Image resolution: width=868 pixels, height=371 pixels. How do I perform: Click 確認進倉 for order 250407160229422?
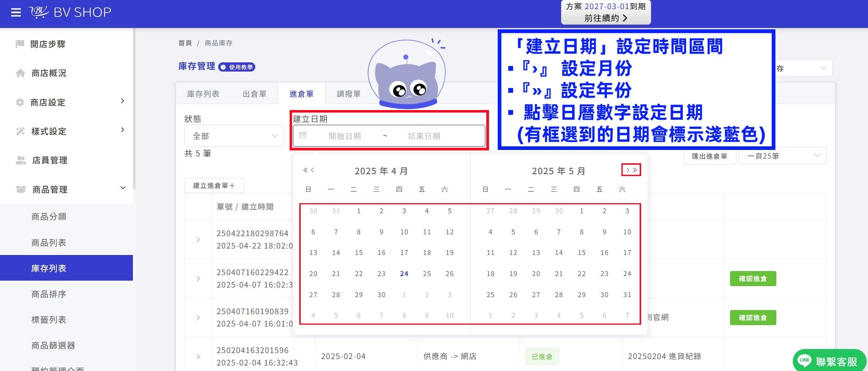coord(753,279)
